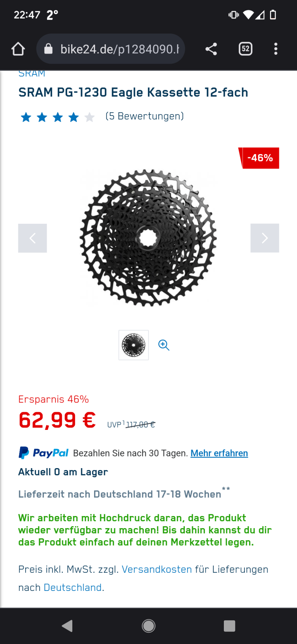Tap the Android back navigation button
297x644 pixels.
pos(67,626)
